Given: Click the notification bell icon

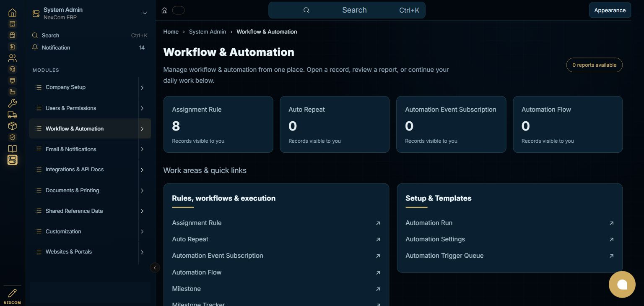Looking at the screenshot, I should [35, 47].
